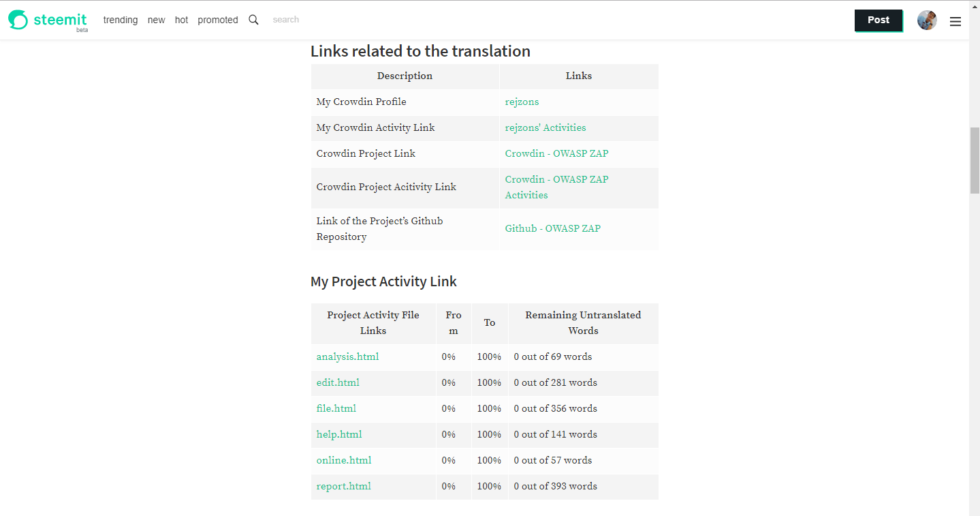Screen dimensions: 980x516
Task: Click 'Crowdin Project Acitivity Link' cell
Action: (405, 187)
